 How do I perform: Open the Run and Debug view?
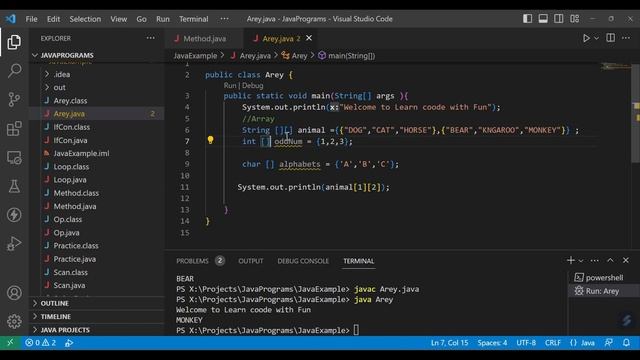coord(14,244)
